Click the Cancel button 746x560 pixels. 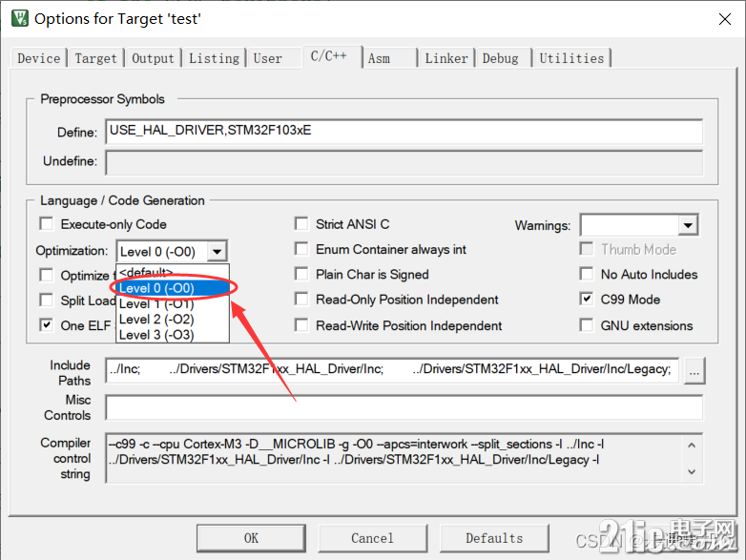[x=373, y=538]
